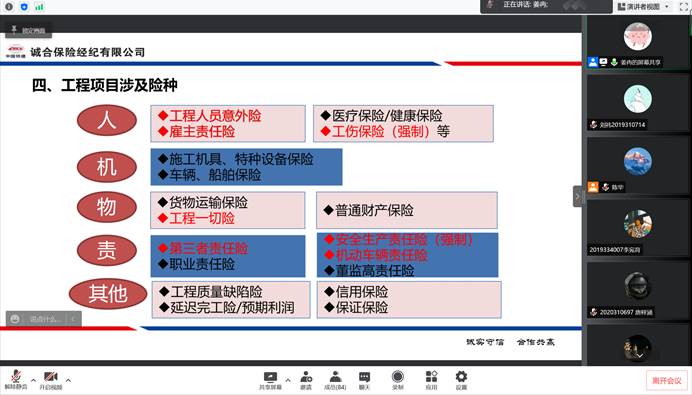Click the 邀请 invite icon
This screenshot has height=395, width=692.
point(306,380)
